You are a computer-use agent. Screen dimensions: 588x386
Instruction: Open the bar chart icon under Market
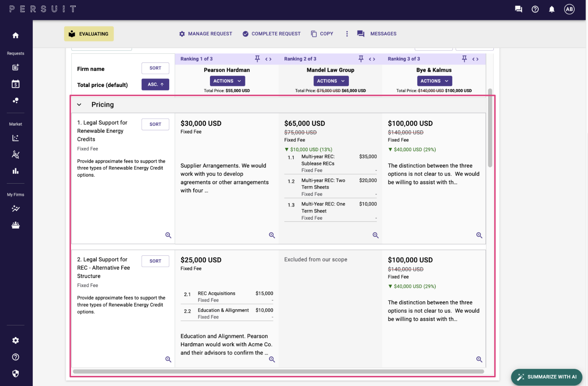[x=16, y=171]
